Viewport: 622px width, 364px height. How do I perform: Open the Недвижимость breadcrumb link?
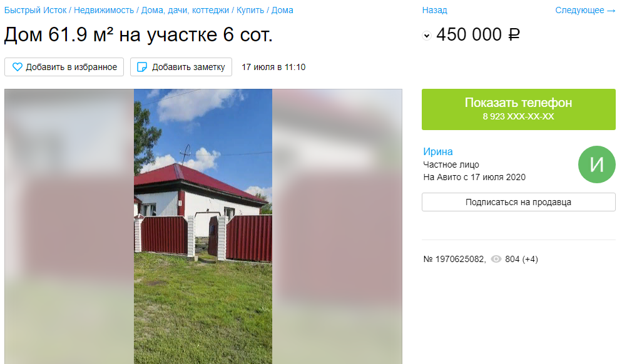(x=104, y=10)
